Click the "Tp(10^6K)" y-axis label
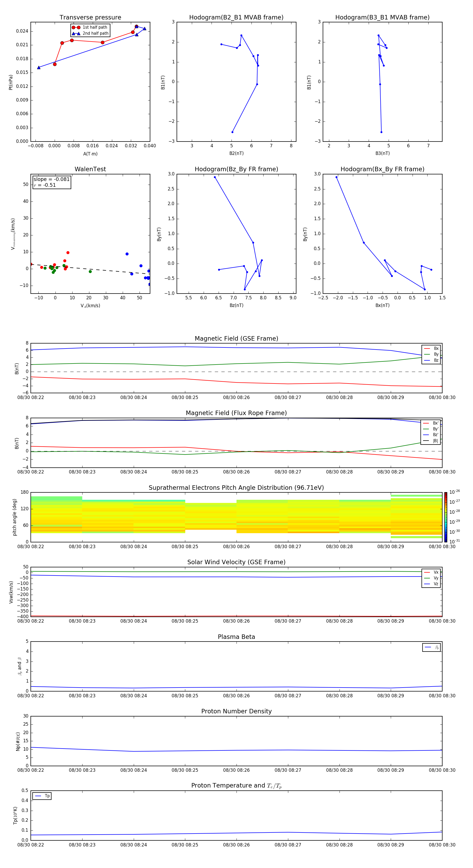 15,815
